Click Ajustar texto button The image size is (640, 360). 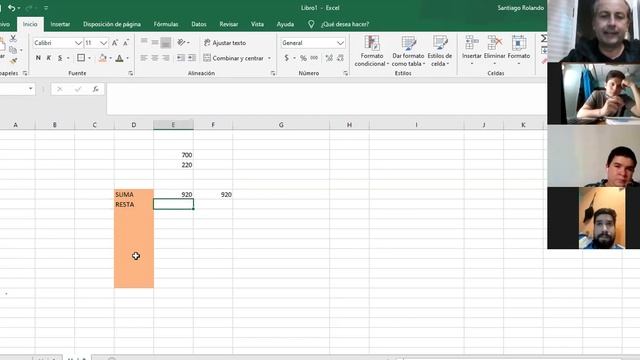tap(225, 43)
